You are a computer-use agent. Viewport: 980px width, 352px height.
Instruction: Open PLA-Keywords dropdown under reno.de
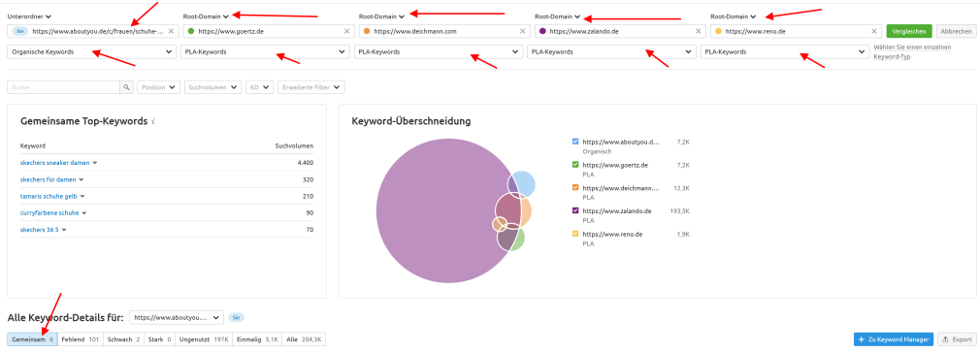[x=785, y=51]
